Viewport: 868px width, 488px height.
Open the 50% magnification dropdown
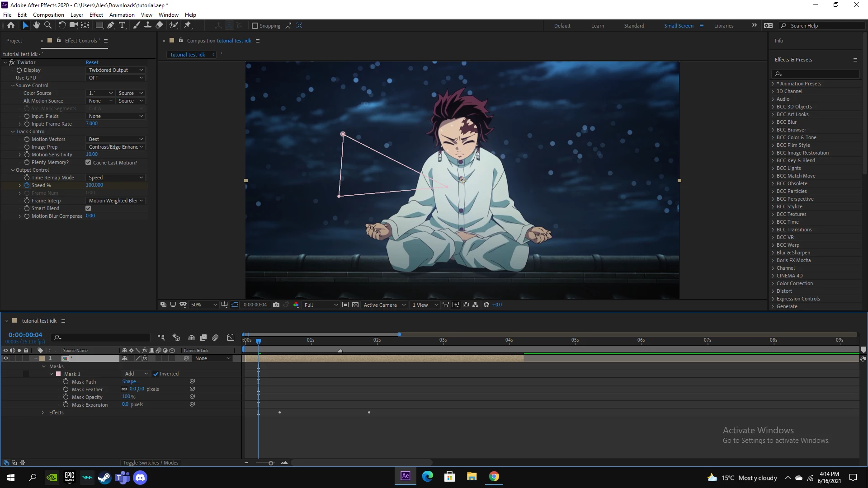[204, 305]
